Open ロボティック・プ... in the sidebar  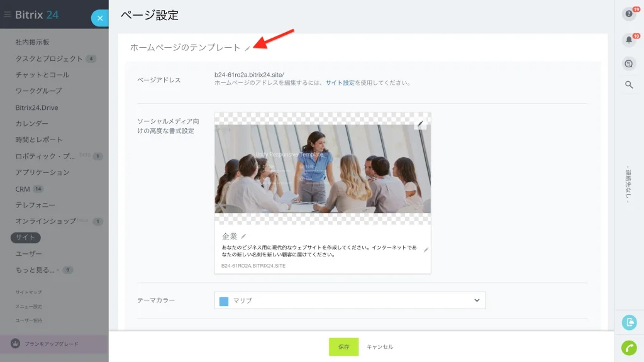(45, 156)
